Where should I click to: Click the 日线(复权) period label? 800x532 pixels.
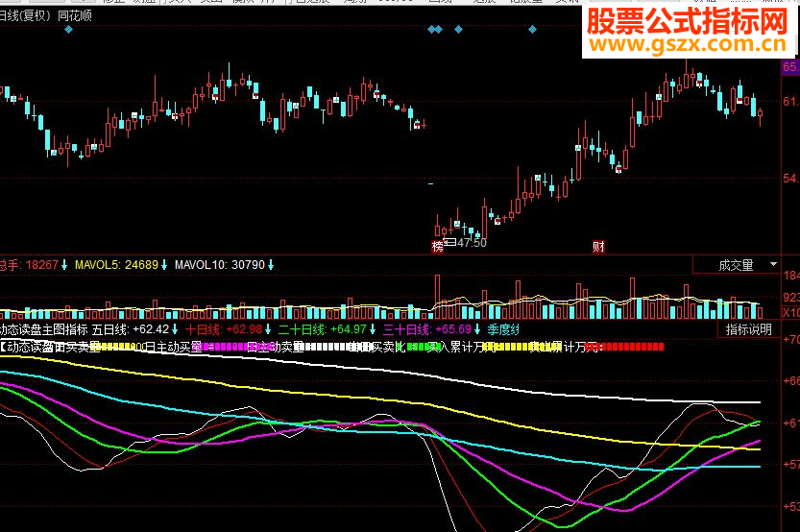click(x=26, y=15)
